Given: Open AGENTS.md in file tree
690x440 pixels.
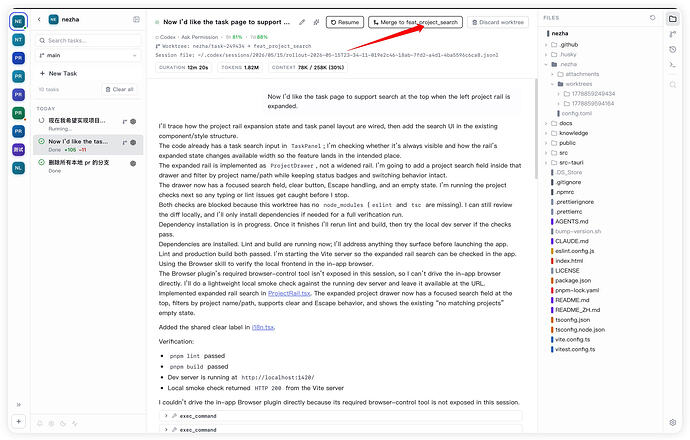Looking at the screenshot, I should click(571, 221).
